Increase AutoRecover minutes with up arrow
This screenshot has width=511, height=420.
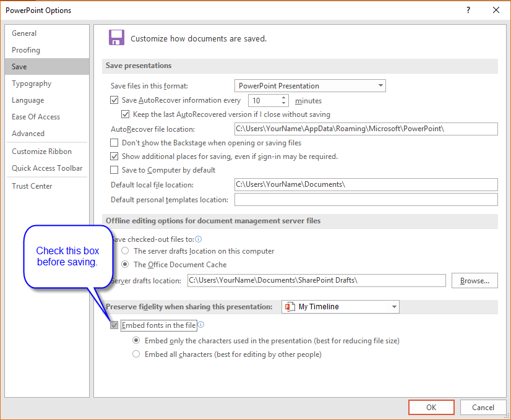tap(283, 98)
